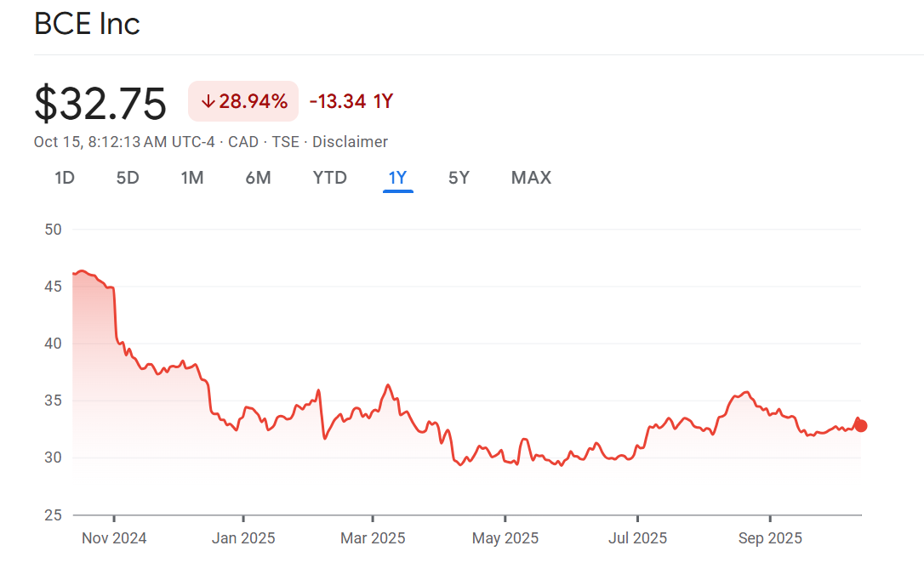Open the 5Y chart range
Viewport: 924px width, 574px height.
tap(459, 178)
